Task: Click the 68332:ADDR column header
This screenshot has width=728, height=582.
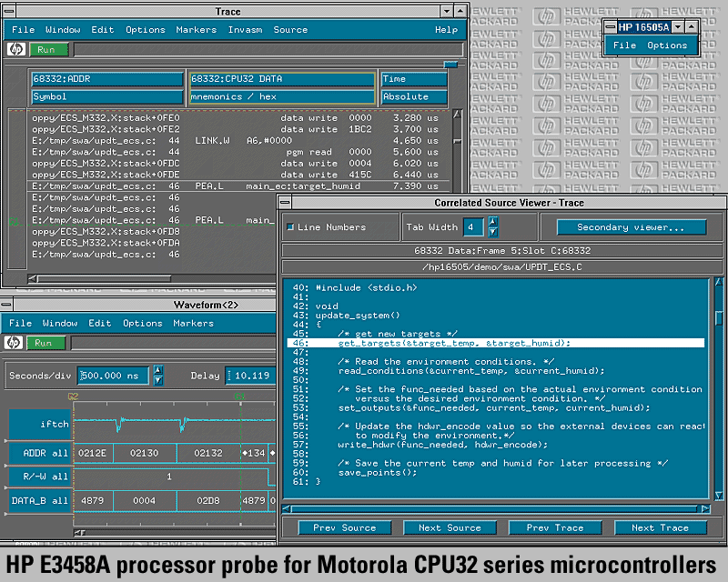Action: coord(107,79)
